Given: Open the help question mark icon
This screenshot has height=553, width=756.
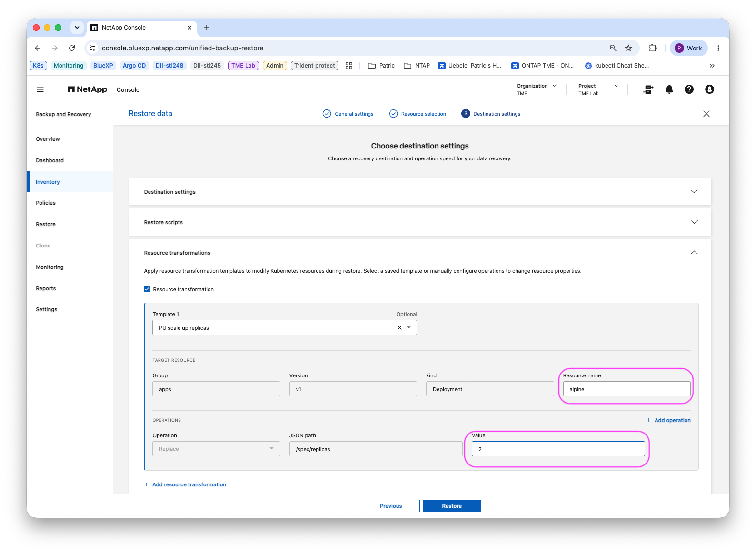Looking at the screenshot, I should coord(689,89).
